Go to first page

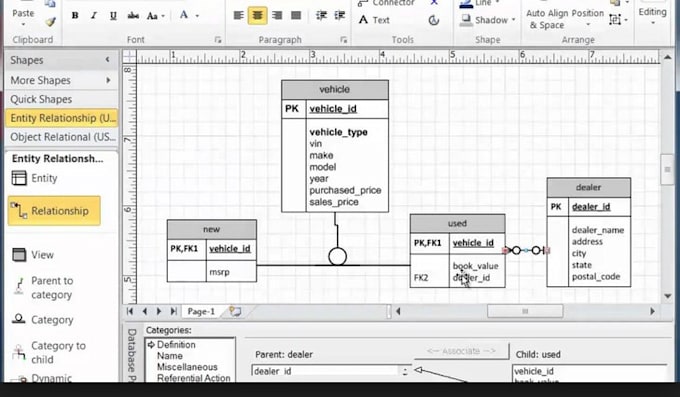click(130, 311)
